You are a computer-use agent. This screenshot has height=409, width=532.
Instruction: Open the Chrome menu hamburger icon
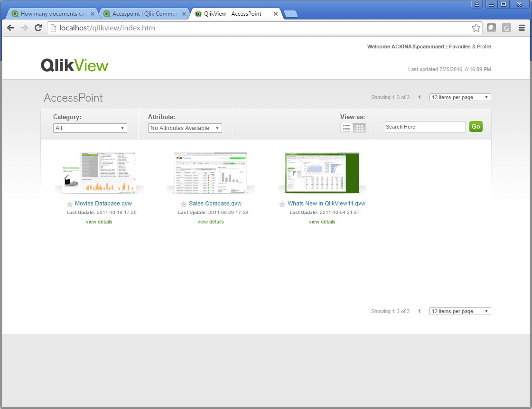(x=522, y=28)
